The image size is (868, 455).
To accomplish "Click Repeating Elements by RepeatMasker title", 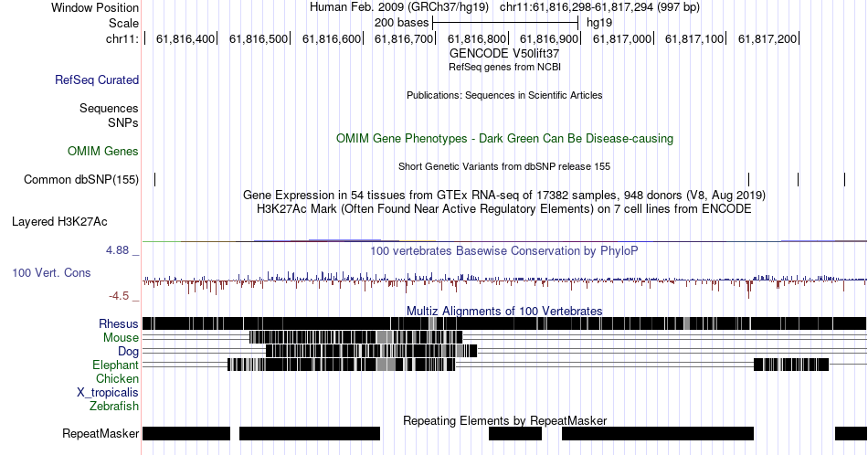I will point(504,420).
